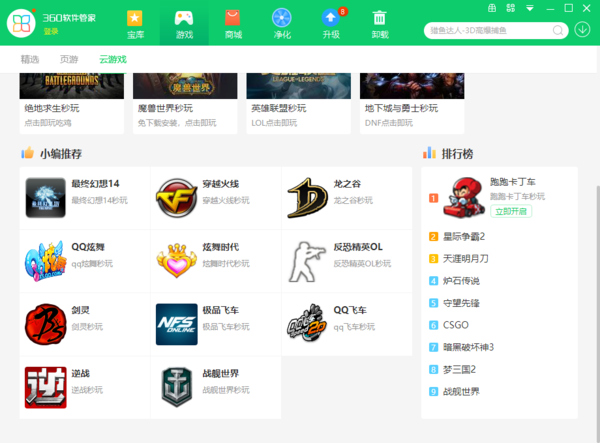
Task: Click the 最终幻想14 game icon
Action: [x=46, y=198]
